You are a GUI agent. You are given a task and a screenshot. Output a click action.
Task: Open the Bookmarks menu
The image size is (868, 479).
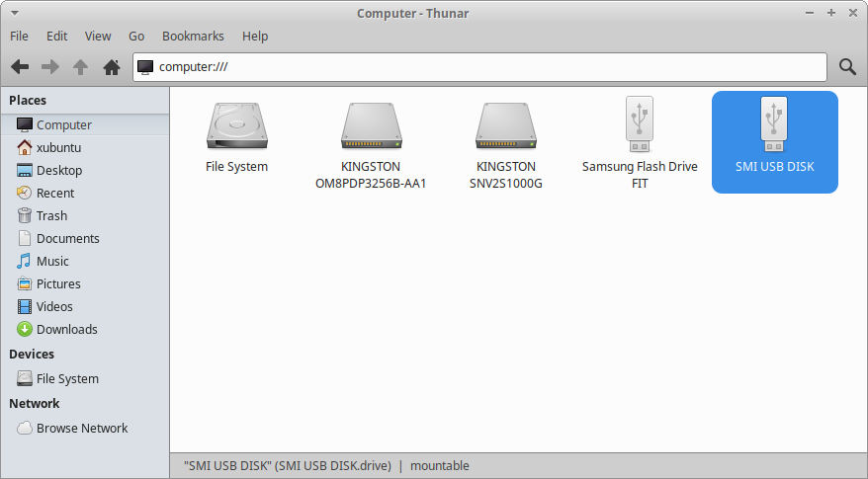[x=193, y=36]
